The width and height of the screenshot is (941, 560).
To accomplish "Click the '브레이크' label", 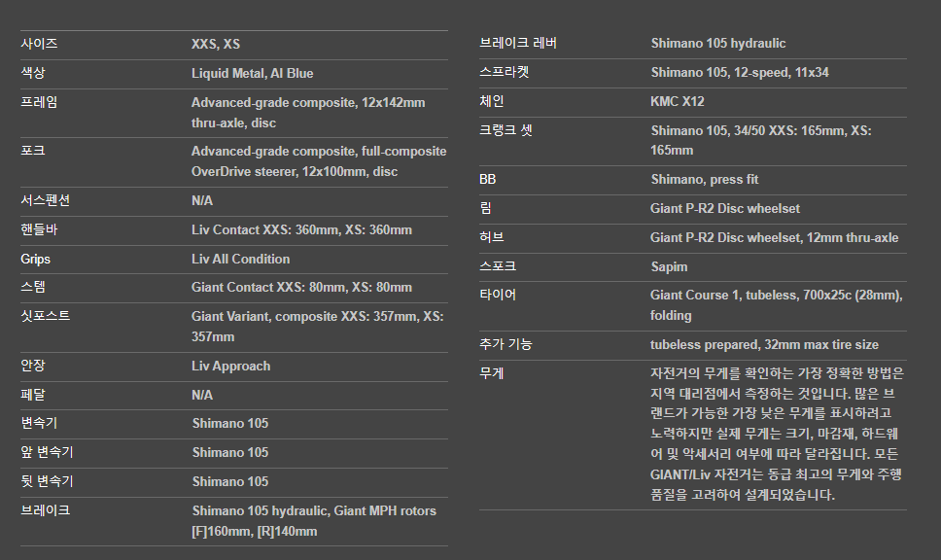I will 45,510.
